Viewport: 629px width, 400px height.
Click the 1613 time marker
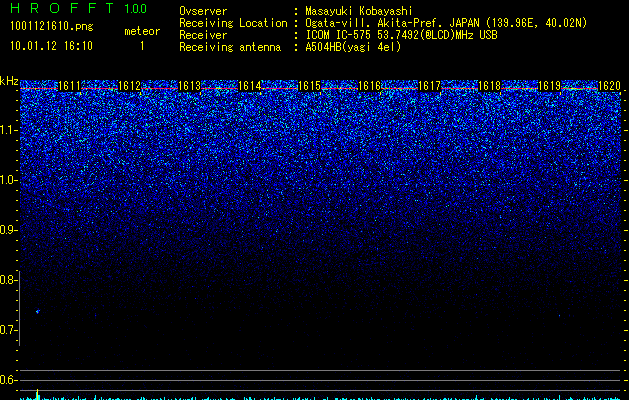189,86
